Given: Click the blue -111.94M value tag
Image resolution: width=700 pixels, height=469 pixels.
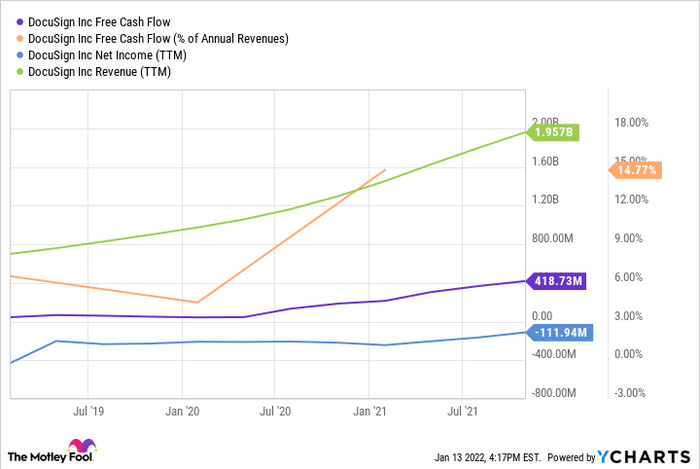Looking at the screenshot, I should tap(560, 332).
